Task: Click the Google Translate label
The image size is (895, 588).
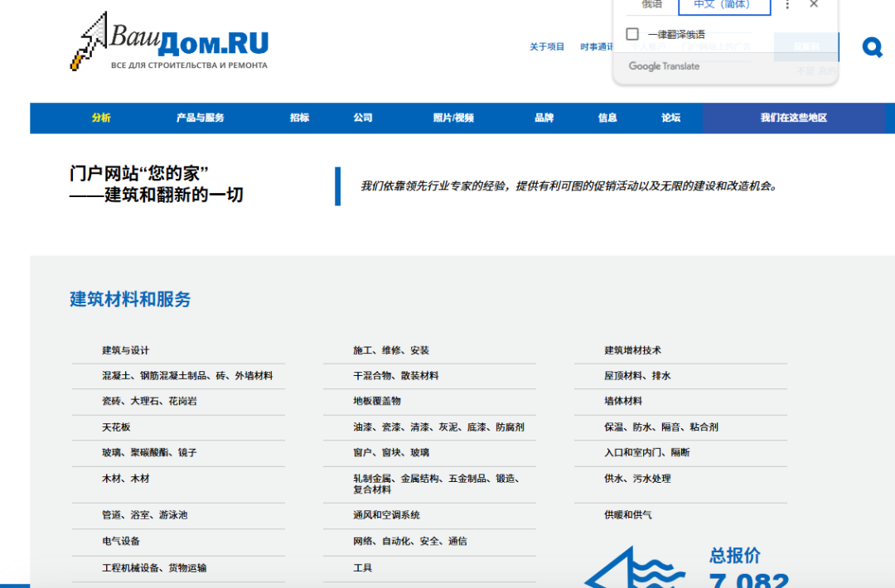Action: pos(664,66)
